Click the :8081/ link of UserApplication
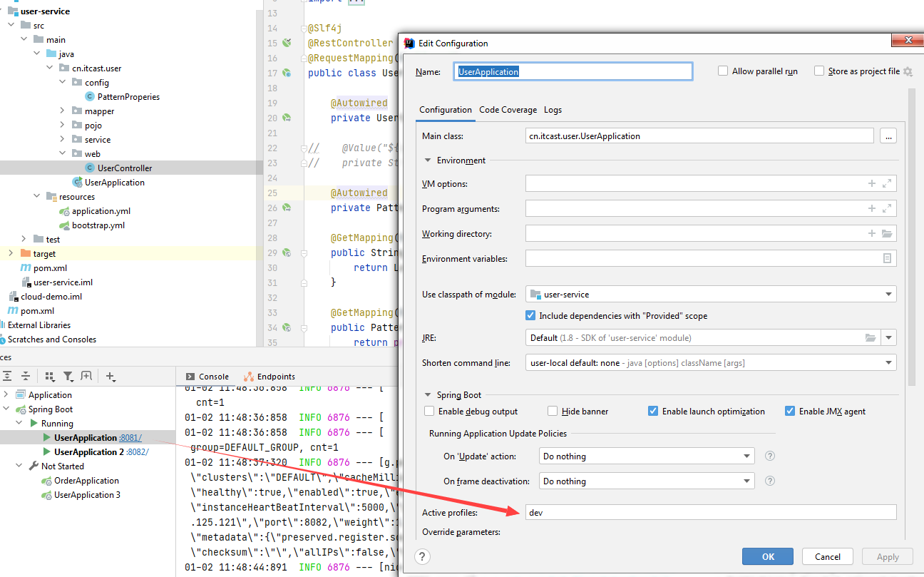 pos(130,437)
